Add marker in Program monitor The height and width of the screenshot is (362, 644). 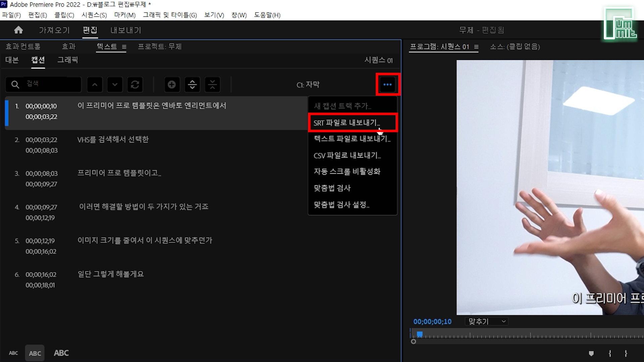coord(591,353)
